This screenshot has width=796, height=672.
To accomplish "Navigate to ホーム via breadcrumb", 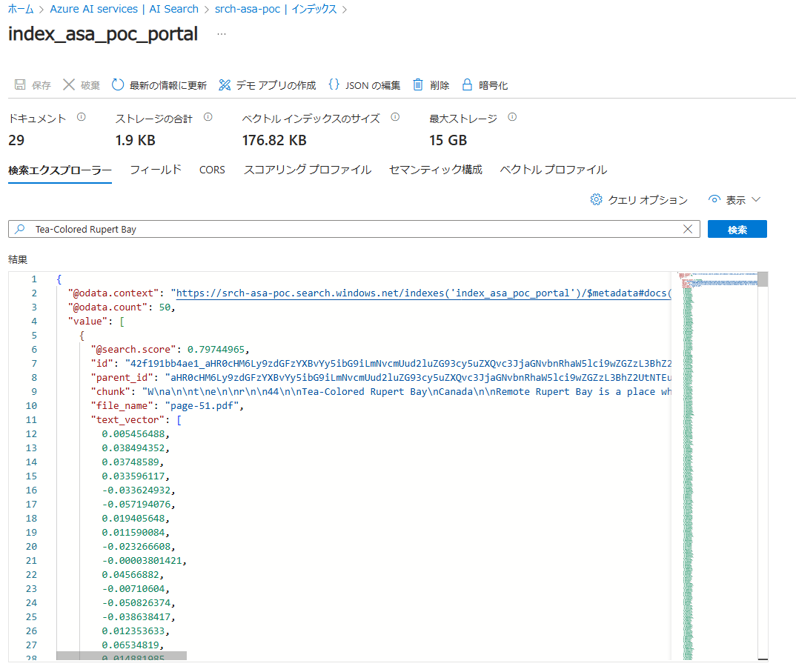I will coord(20,8).
